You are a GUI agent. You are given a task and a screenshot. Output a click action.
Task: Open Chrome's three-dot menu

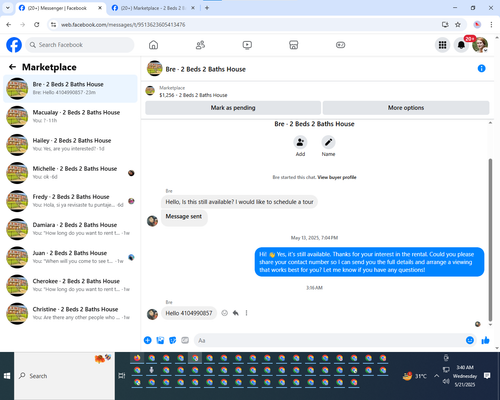coord(491,25)
